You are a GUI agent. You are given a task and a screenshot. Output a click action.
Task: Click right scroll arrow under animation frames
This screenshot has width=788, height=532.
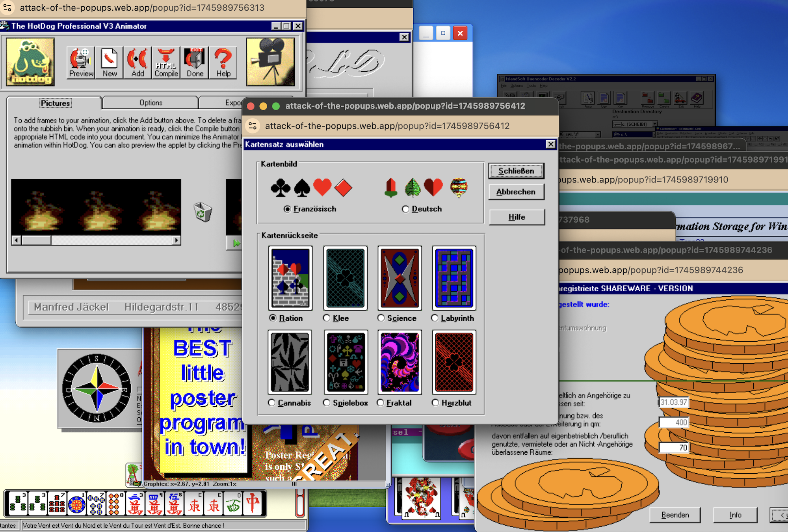176,240
